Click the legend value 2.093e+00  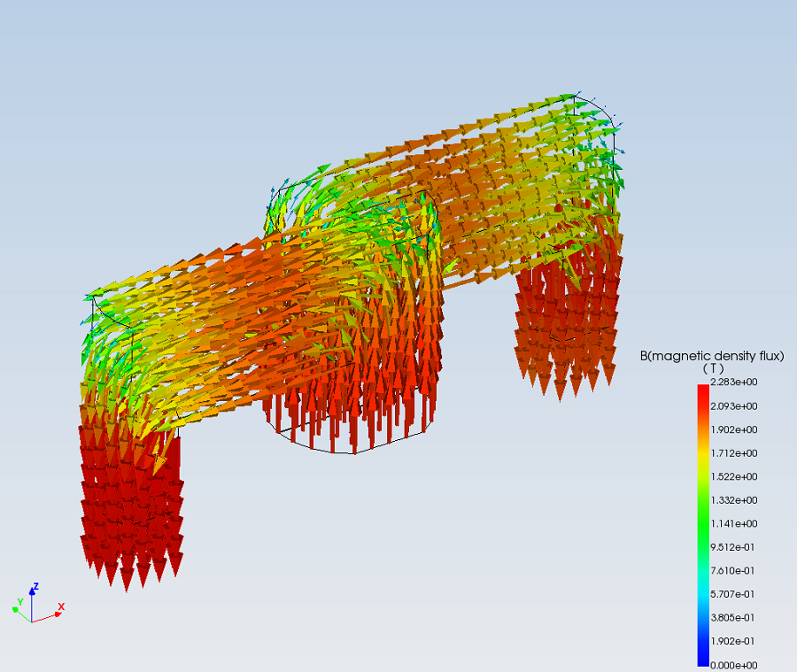pyautogui.click(x=734, y=406)
